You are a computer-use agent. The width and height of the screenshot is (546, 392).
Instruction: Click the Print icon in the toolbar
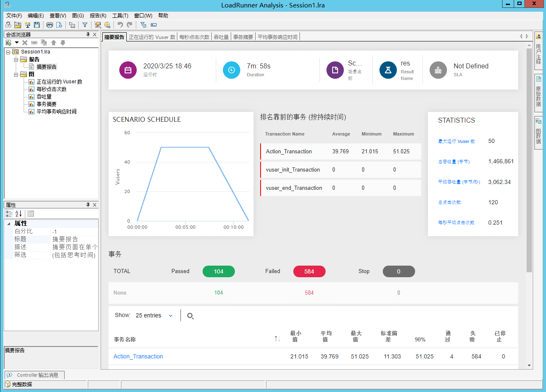click(50, 25)
